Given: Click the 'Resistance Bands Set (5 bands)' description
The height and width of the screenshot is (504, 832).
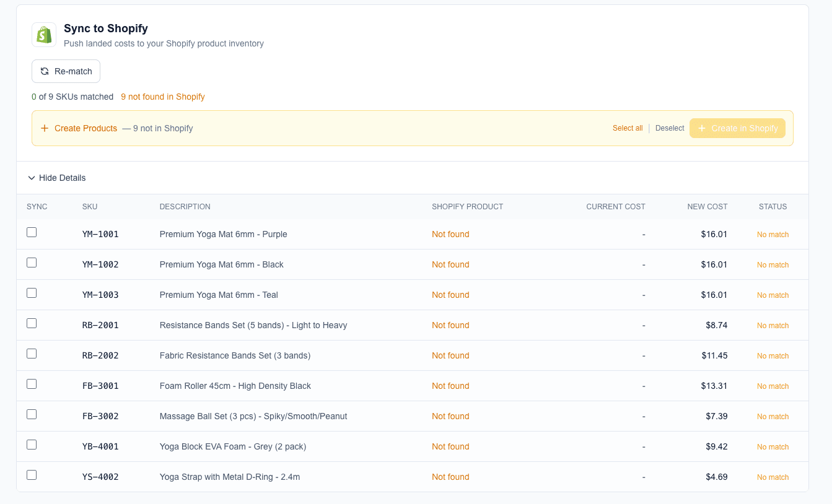Looking at the screenshot, I should point(253,325).
